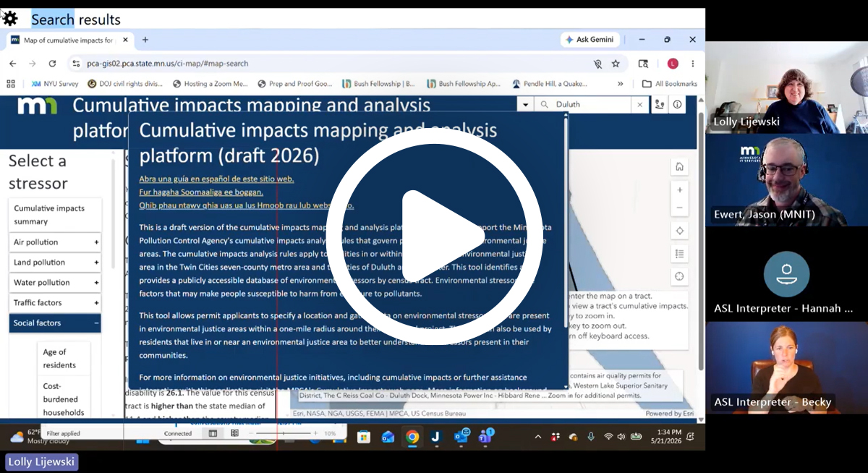Image resolution: width=868 pixels, height=473 pixels.
Task: Zoom in on the map
Action: click(x=679, y=189)
